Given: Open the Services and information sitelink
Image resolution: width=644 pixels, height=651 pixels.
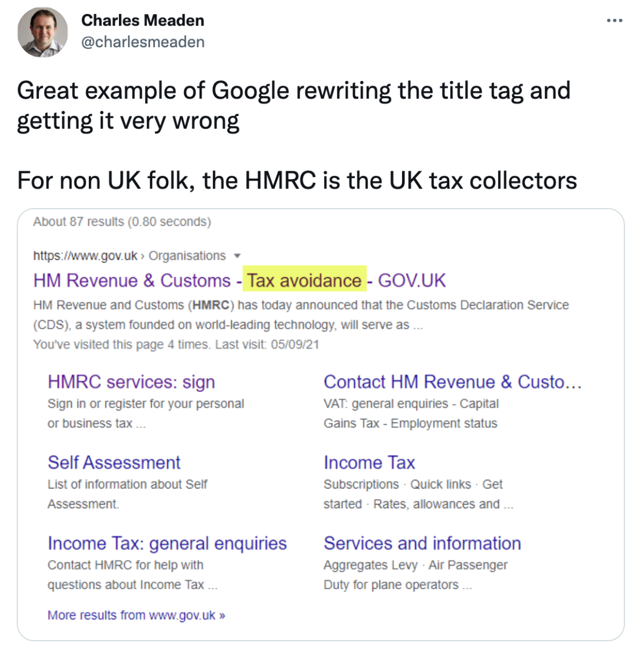Looking at the screenshot, I should pos(422,544).
